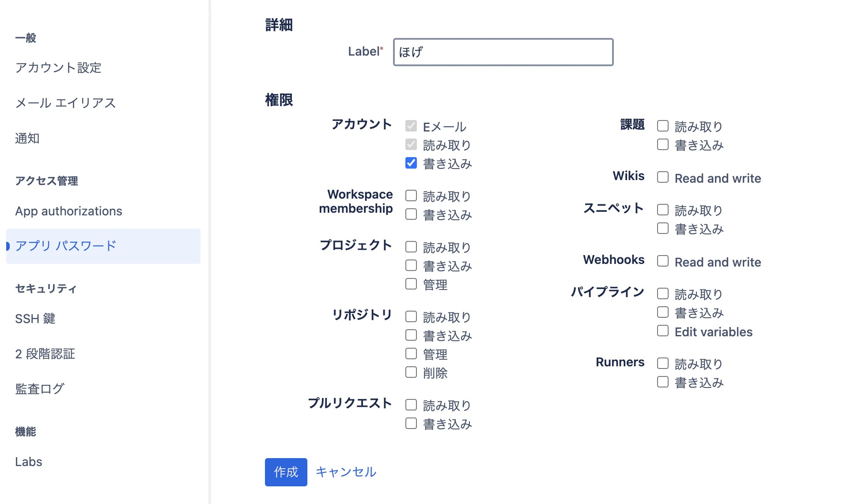Check プロジェクト 書き込み checkbox

pos(411,265)
